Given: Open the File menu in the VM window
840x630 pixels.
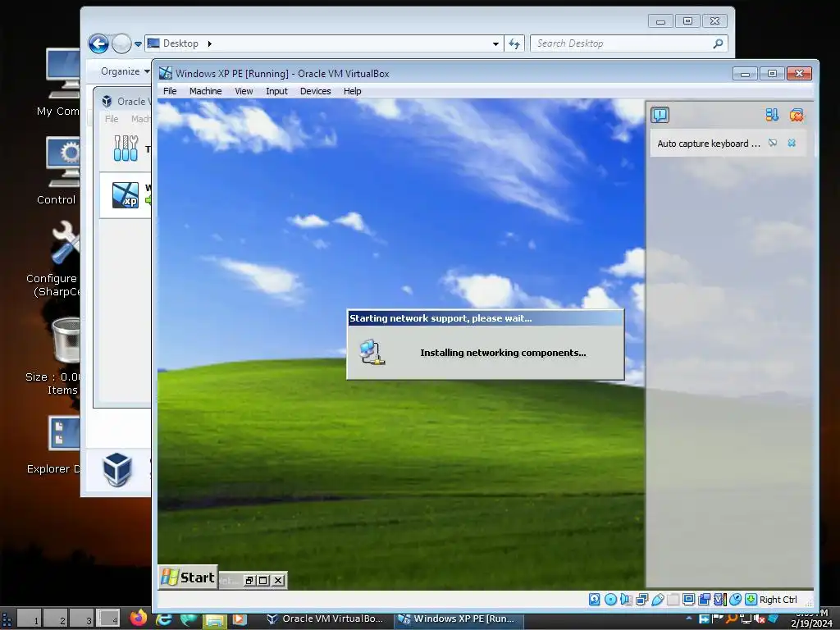Looking at the screenshot, I should 170,91.
